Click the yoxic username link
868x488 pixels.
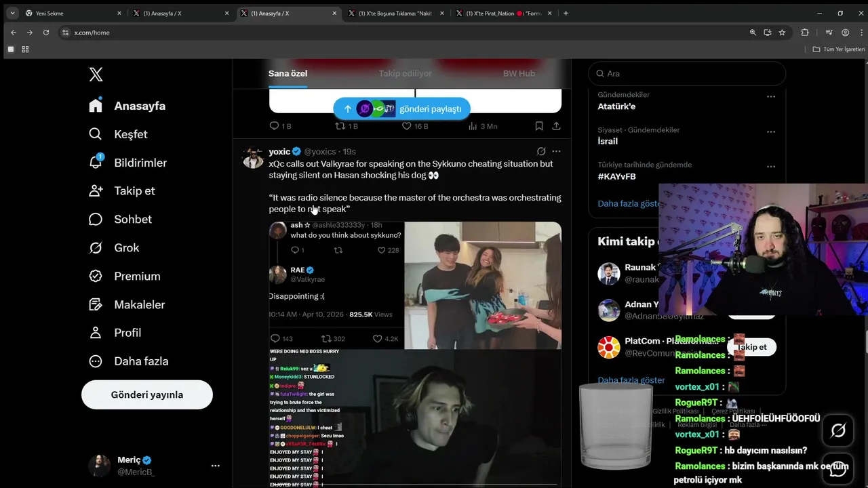click(279, 151)
